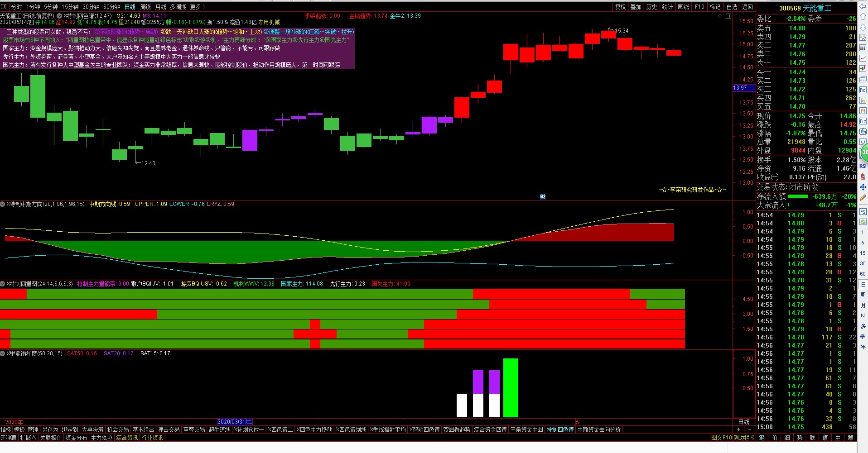Open the red line chart icon
The image size is (868, 453).
coord(863,58)
